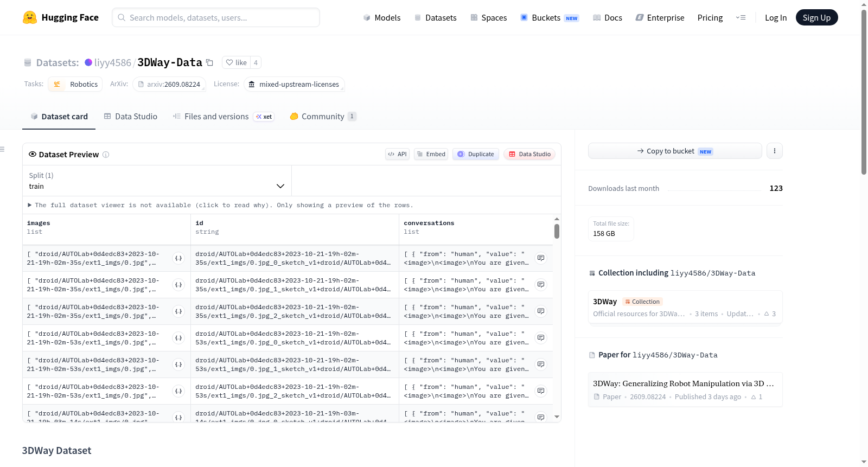Click the Embed button
868x467 pixels.
coord(431,154)
